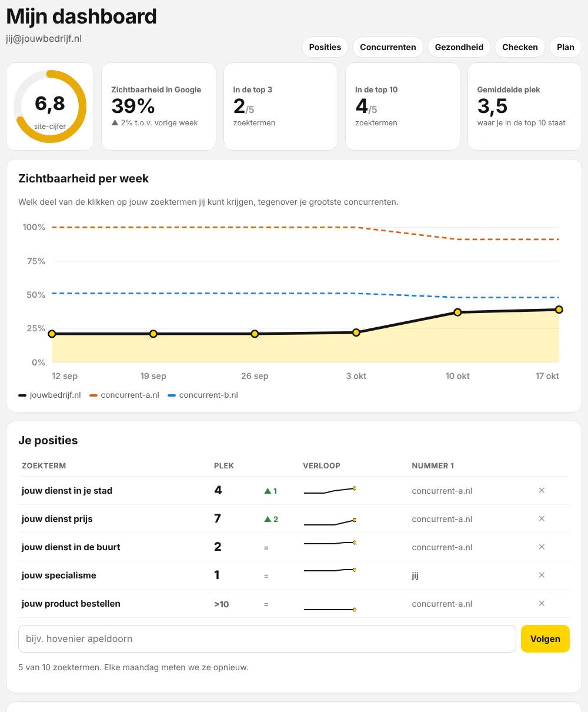
Task: Click the search term 'jouw specialisme'
Action: 59,575
